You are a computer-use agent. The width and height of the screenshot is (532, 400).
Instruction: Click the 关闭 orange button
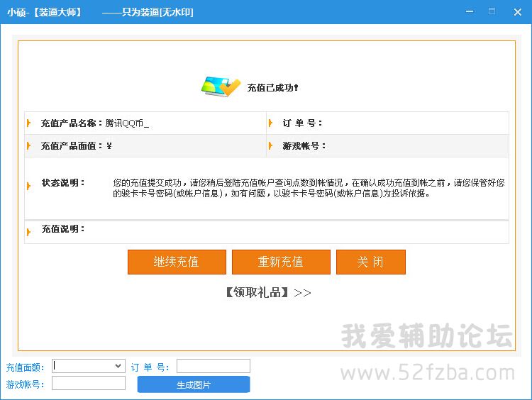(x=371, y=262)
